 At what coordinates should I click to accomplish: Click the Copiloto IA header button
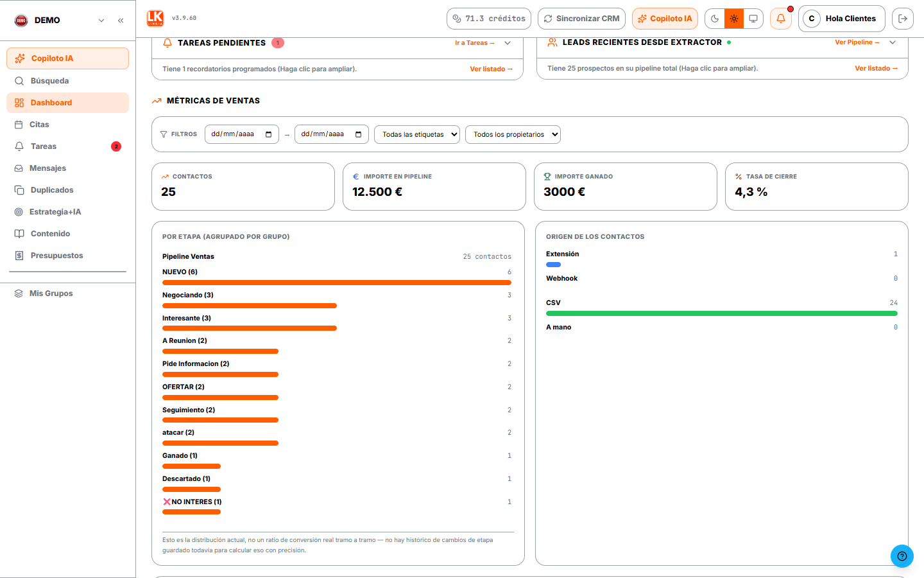[665, 19]
